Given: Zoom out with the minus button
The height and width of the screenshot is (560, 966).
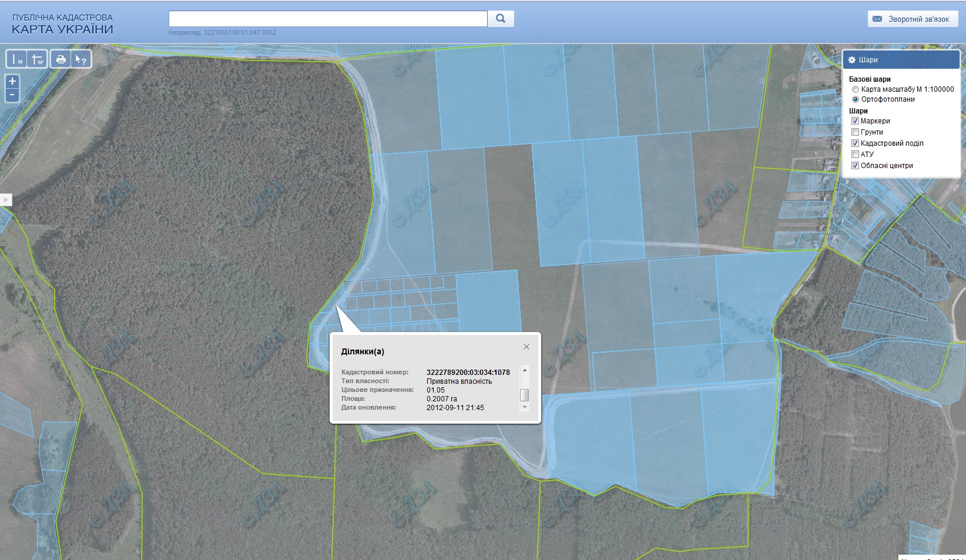Looking at the screenshot, I should tap(12, 95).
